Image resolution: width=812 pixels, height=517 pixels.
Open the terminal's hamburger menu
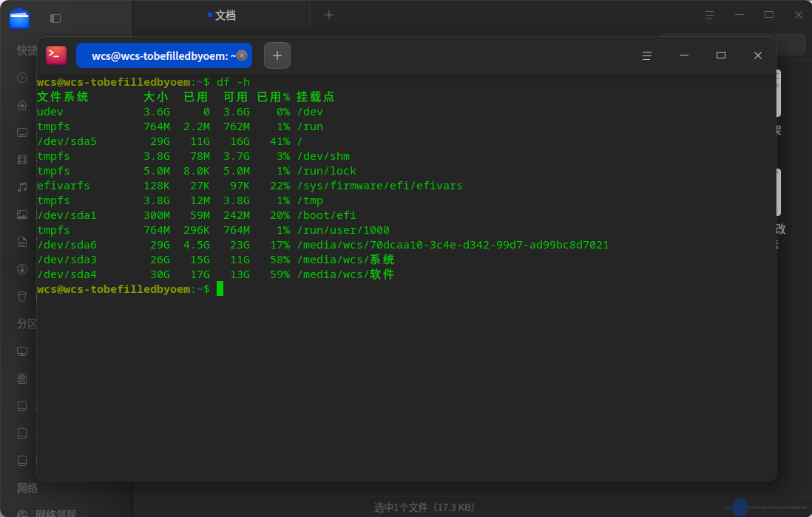pyautogui.click(x=647, y=55)
